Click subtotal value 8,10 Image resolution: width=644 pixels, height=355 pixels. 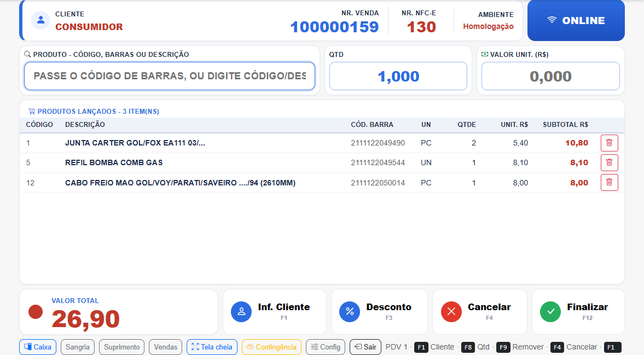(579, 162)
